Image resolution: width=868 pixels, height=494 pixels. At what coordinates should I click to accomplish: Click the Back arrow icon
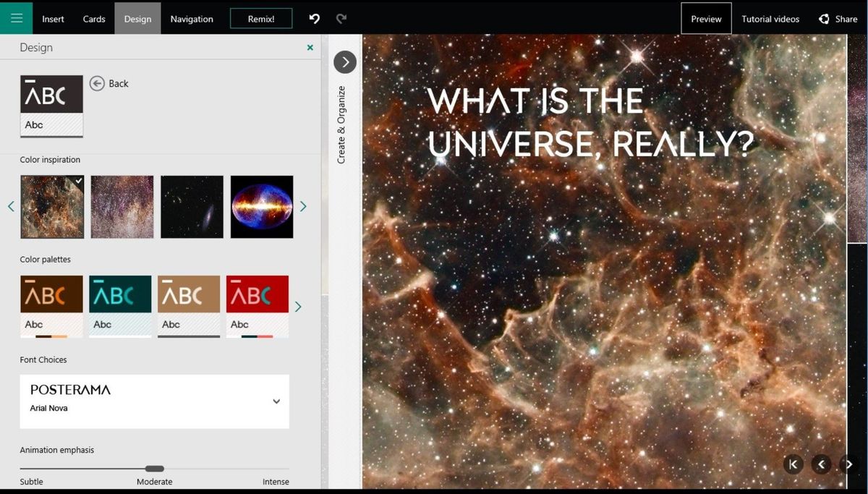pos(97,83)
